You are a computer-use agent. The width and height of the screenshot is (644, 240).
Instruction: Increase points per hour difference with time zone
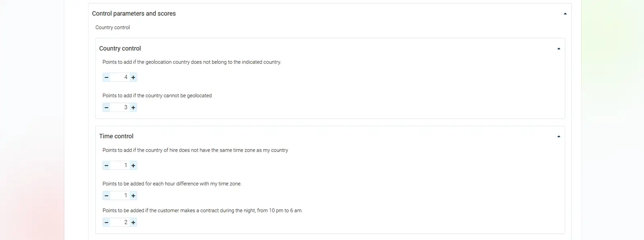tap(133, 196)
